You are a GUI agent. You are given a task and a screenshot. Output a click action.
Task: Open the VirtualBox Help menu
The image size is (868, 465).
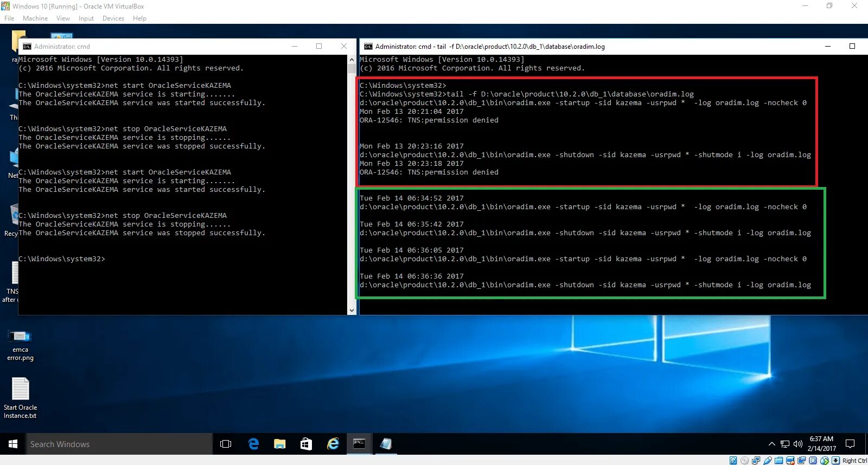pyautogui.click(x=139, y=18)
